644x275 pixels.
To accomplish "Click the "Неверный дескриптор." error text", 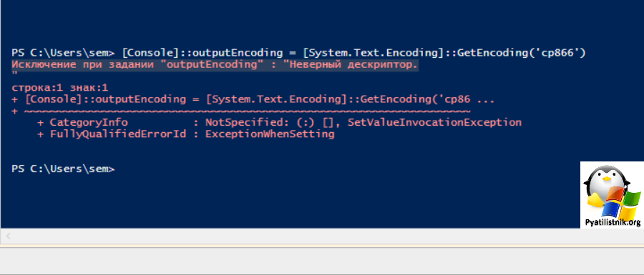I will pyautogui.click(x=353, y=65).
